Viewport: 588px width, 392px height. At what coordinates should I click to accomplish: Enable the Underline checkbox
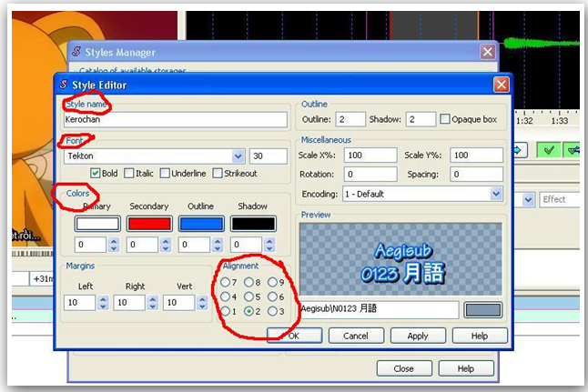165,173
